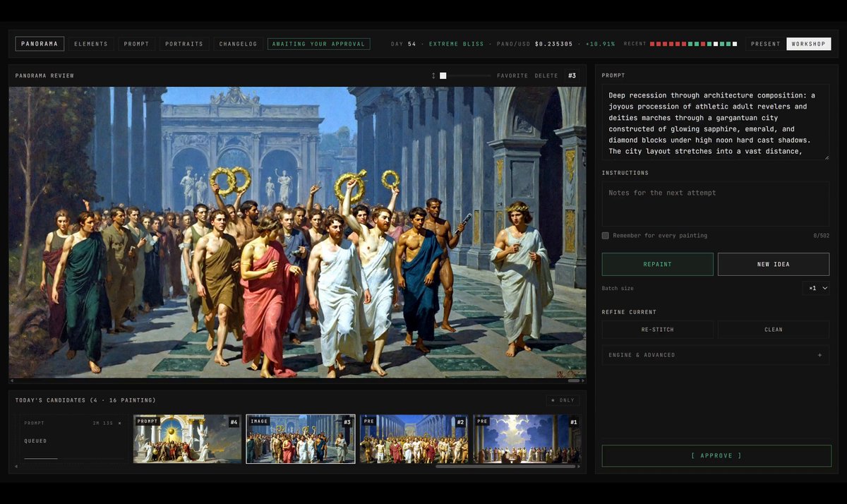This screenshot has height=504, width=847.
Task: Click the vertical resize arrows icon
Action: 434,76
